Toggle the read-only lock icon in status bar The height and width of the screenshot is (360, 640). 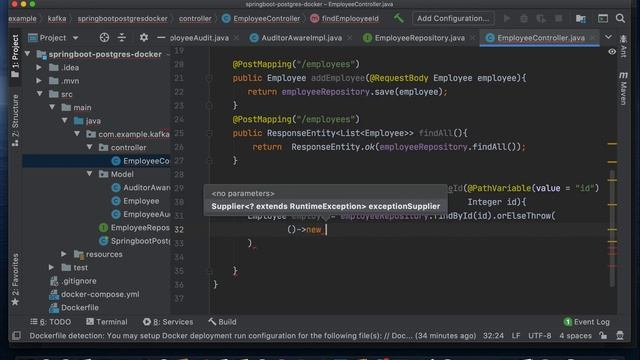pos(603,336)
